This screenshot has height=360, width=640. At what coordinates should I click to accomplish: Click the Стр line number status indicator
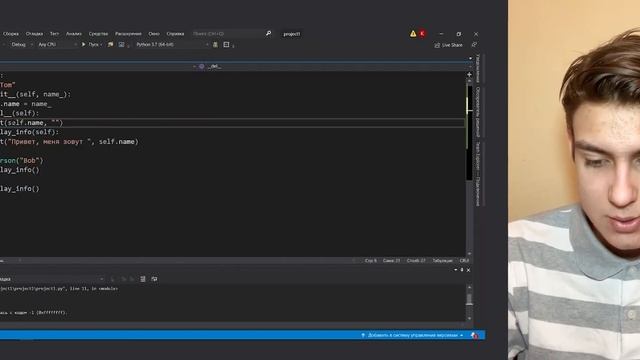(371, 260)
